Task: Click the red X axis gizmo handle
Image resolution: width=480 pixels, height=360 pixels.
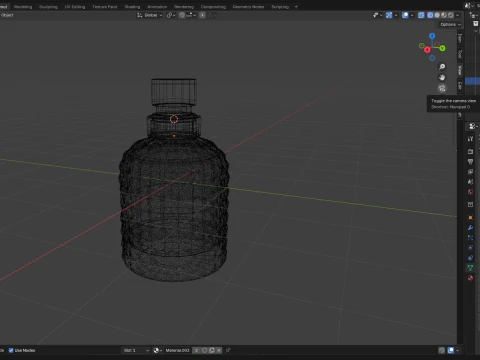Action: tap(427, 50)
